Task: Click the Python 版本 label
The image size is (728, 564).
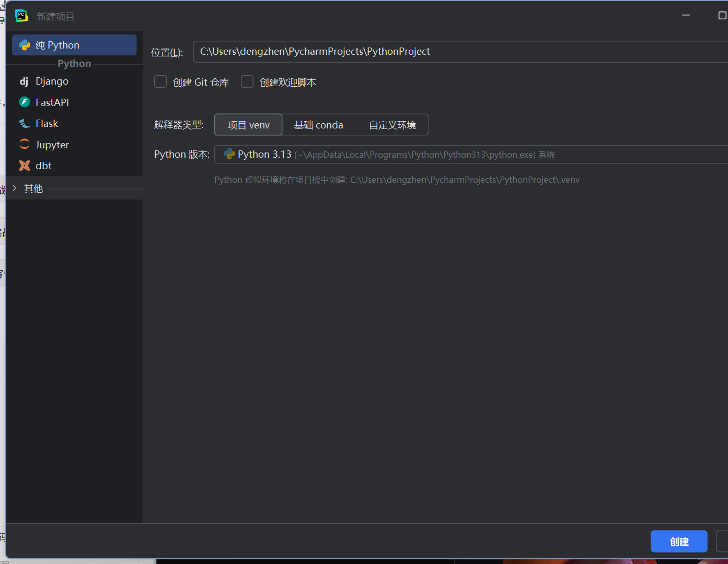Action: pos(182,155)
